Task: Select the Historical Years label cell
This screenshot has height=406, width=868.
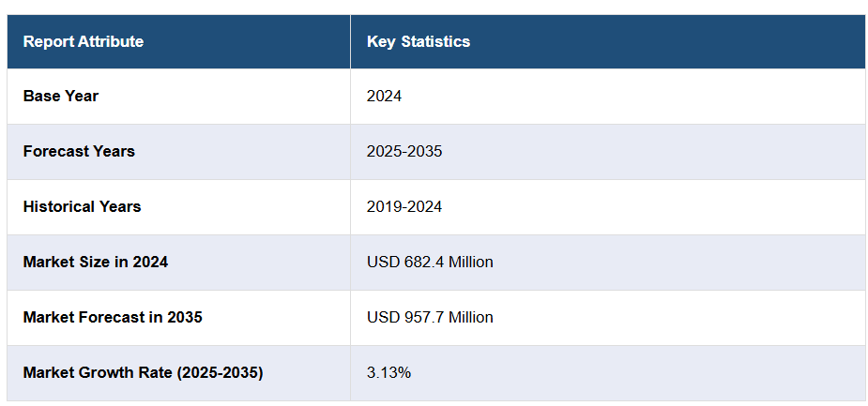Action: [x=82, y=206]
